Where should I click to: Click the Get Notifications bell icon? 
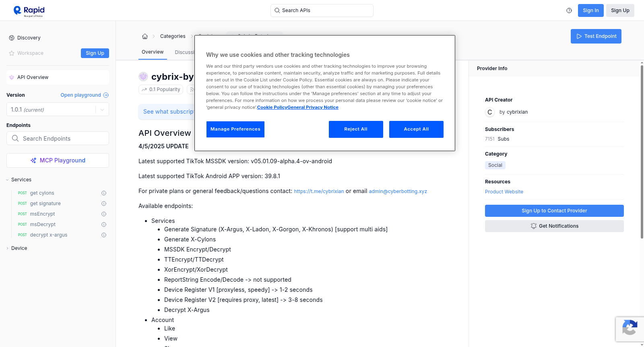point(534,226)
